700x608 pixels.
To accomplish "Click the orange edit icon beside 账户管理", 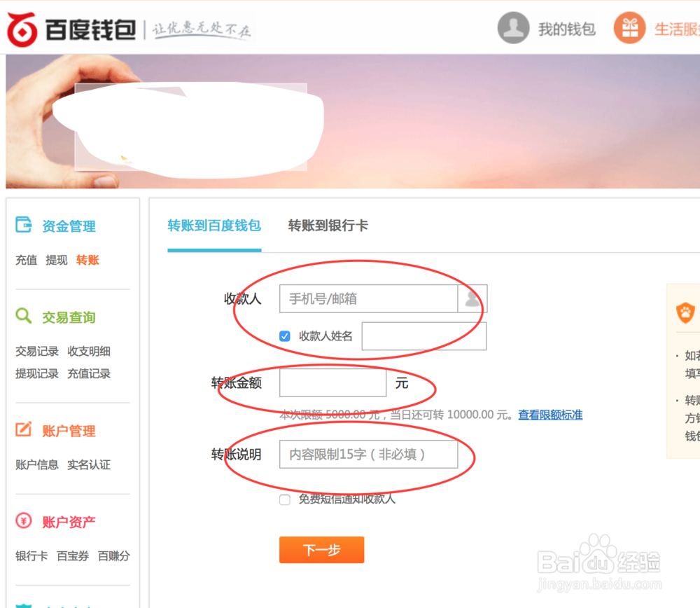I will 24,429.
